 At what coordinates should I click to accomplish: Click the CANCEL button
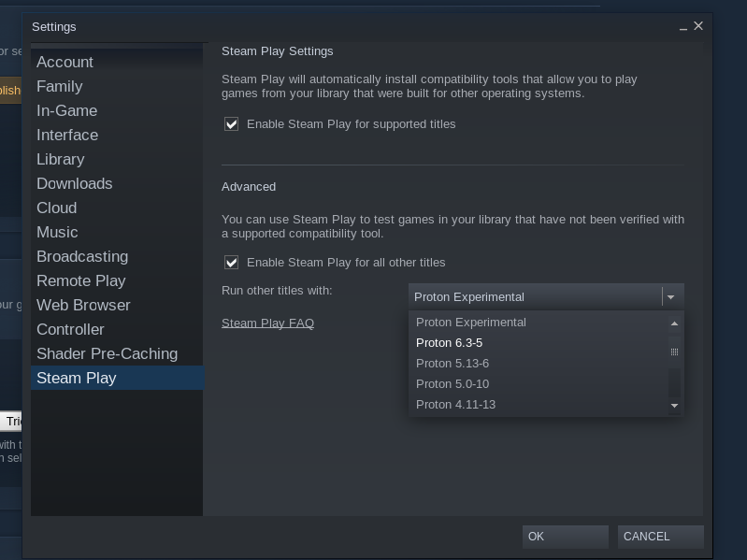tap(660, 537)
